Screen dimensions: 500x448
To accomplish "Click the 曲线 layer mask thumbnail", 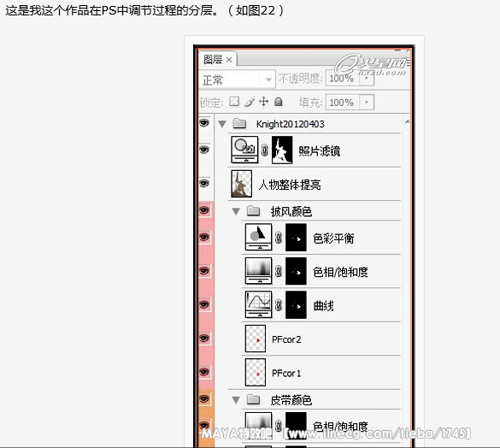I will pos(296,304).
